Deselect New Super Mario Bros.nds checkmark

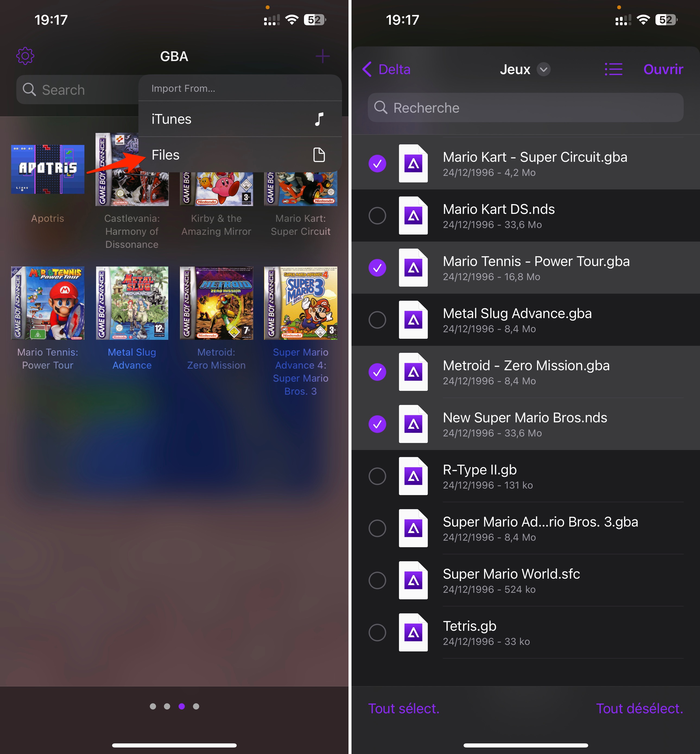click(x=377, y=424)
